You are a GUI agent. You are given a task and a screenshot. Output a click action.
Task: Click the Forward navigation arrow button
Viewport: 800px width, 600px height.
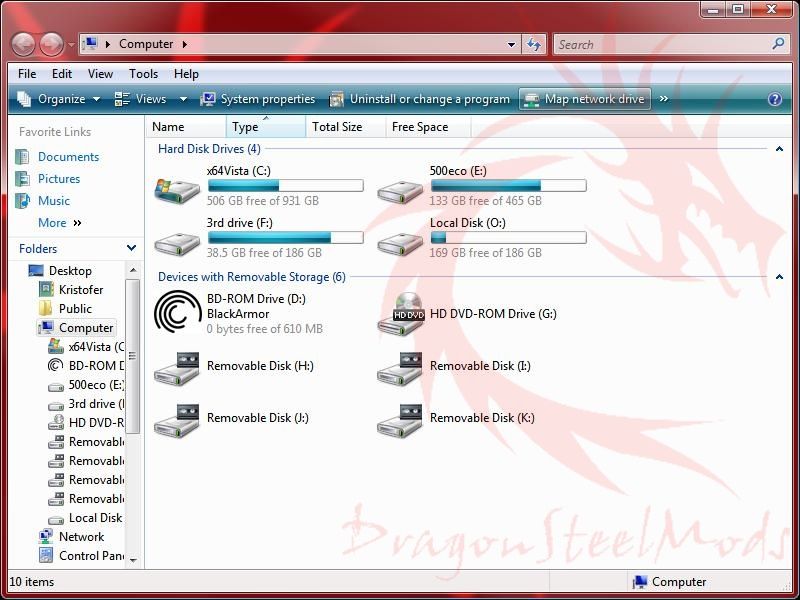52,44
